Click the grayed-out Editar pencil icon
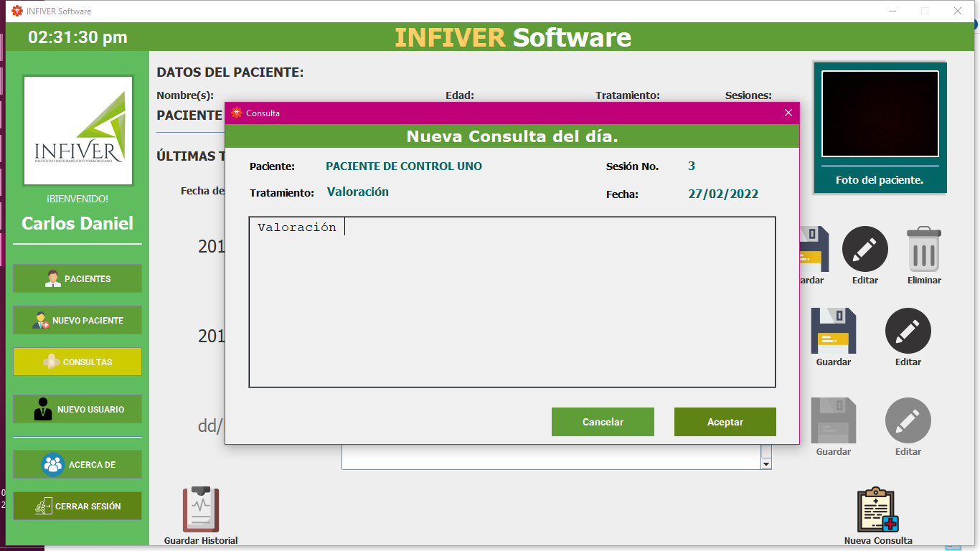The width and height of the screenshot is (980, 551). tap(908, 420)
